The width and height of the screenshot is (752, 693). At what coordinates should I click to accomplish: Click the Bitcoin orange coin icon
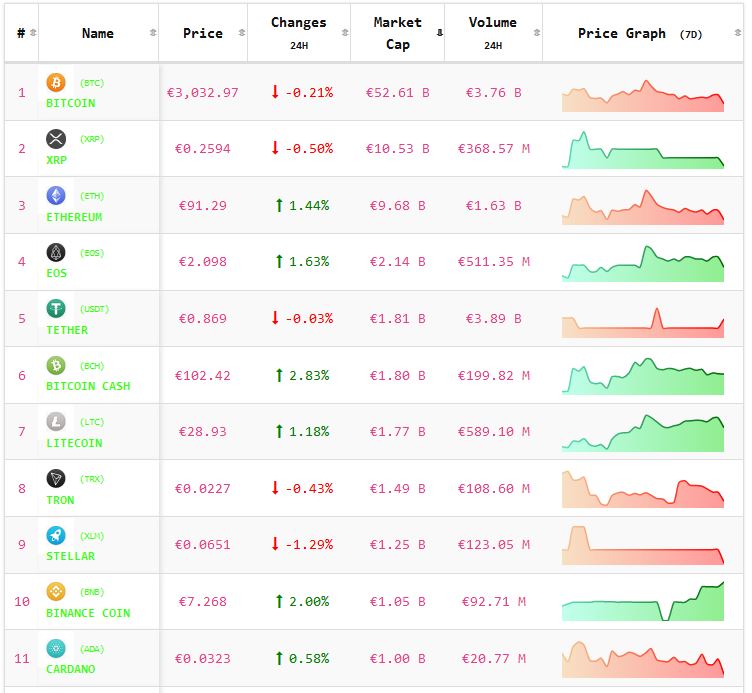coord(56,82)
